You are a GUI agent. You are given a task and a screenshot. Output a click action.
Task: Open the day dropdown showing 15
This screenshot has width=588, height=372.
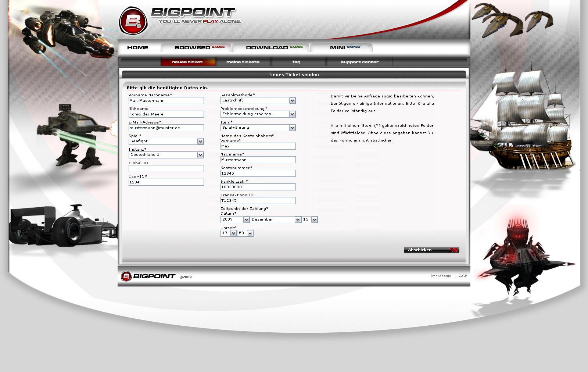click(309, 219)
